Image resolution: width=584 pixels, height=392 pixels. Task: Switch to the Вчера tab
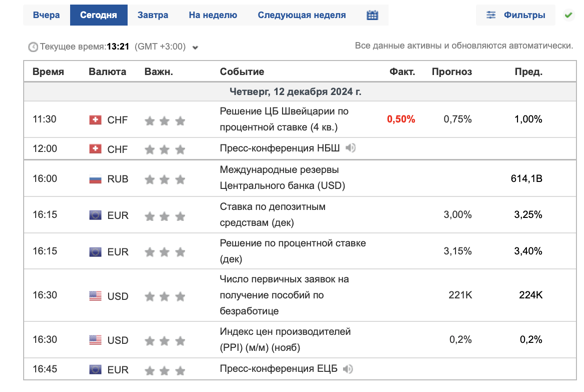(47, 15)
